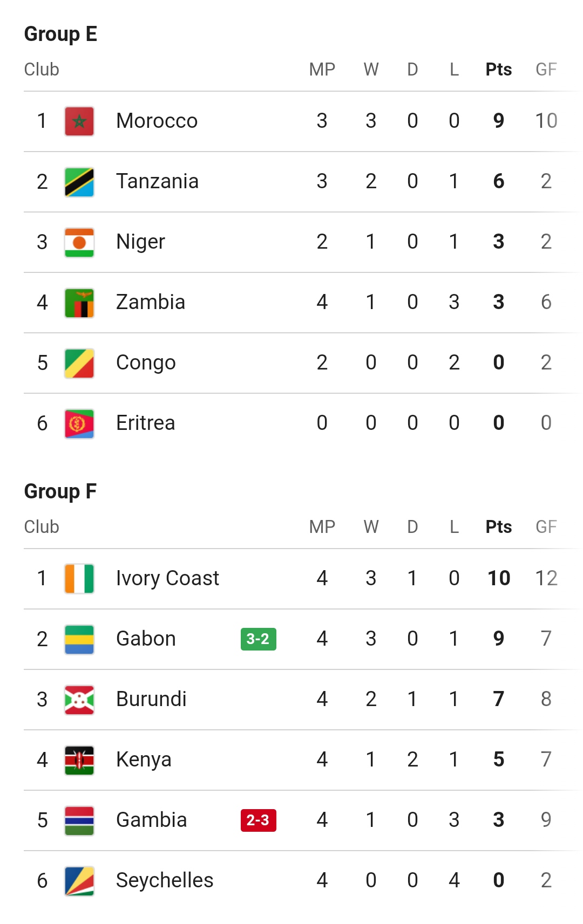Click the Seychelles flag icon
583x924 pixels.
pyautogui.click(x=79, y=881)
